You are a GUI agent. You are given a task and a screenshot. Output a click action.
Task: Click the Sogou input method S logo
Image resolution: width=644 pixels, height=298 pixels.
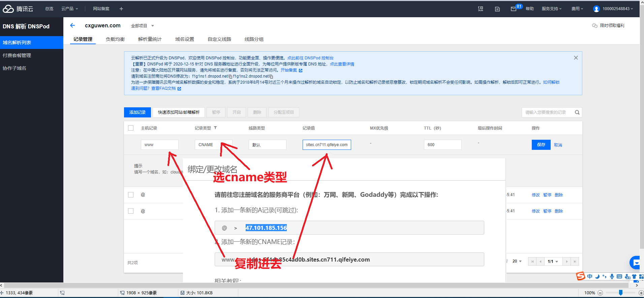pyautogui.click(x=581, y=276)
